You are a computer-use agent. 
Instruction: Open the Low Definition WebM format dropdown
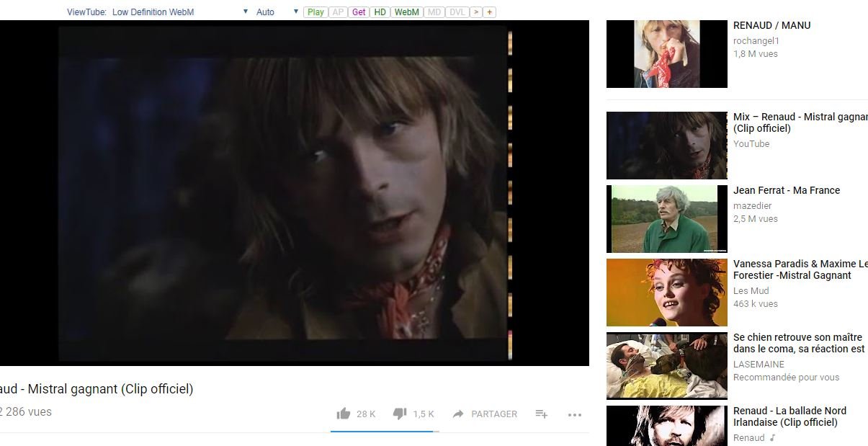(x=180, y=12)
